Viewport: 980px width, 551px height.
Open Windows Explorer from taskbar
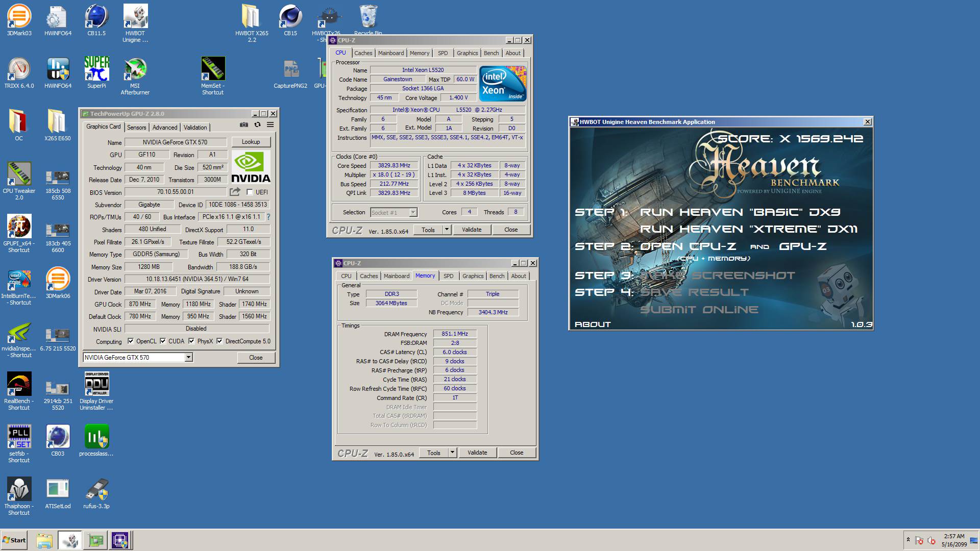(x=44, y=540)
